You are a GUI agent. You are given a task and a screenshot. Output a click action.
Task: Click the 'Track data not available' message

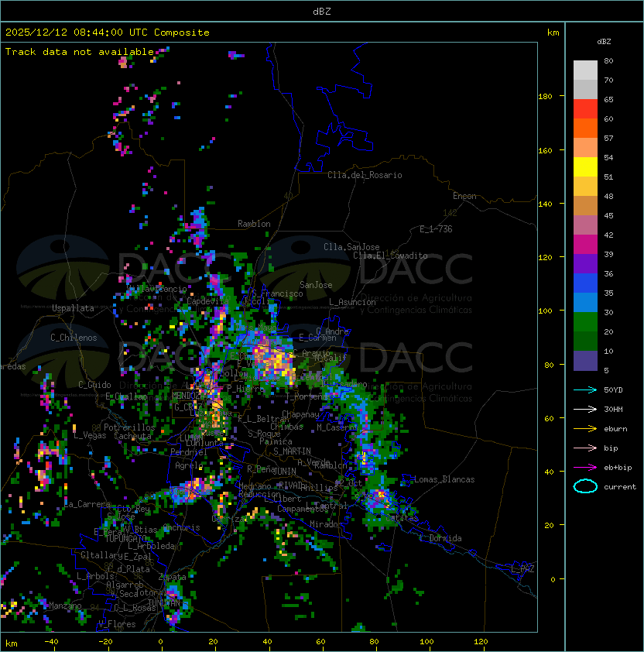[x=80, y=52]
